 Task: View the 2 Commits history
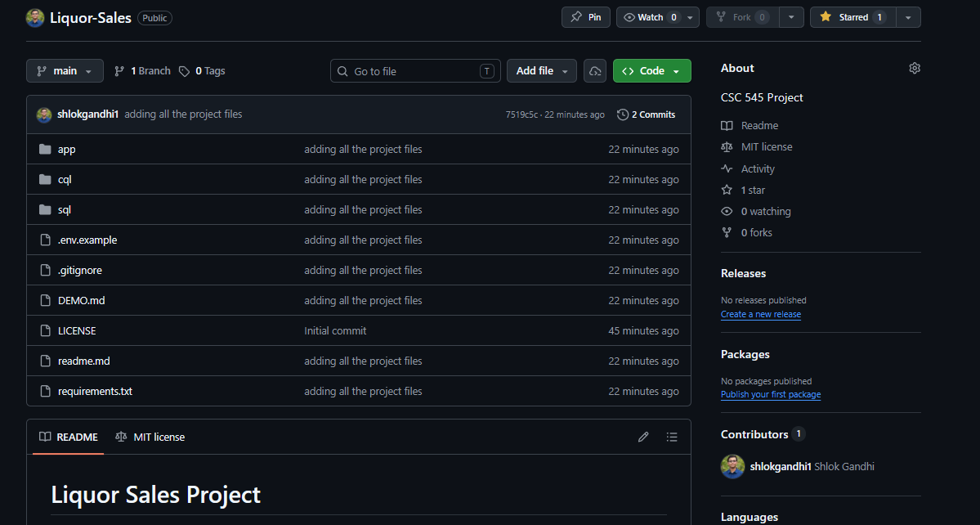pyautogui.click(x=647, y=115)
